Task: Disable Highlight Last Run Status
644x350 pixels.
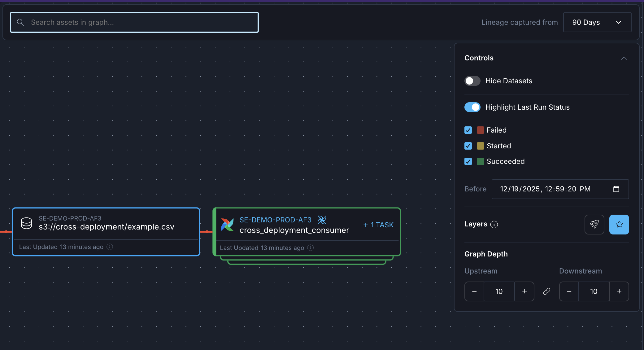Action: pyautogui.click(x=472, y=107)
